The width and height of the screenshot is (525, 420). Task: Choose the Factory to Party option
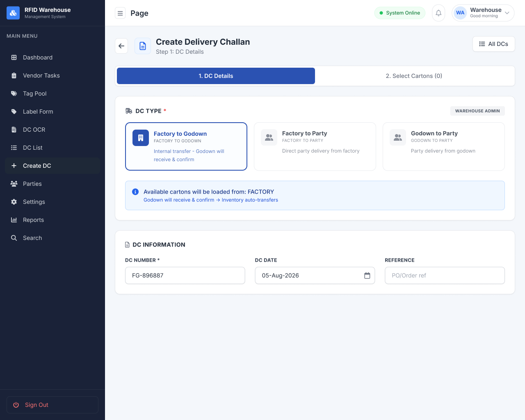315,146
